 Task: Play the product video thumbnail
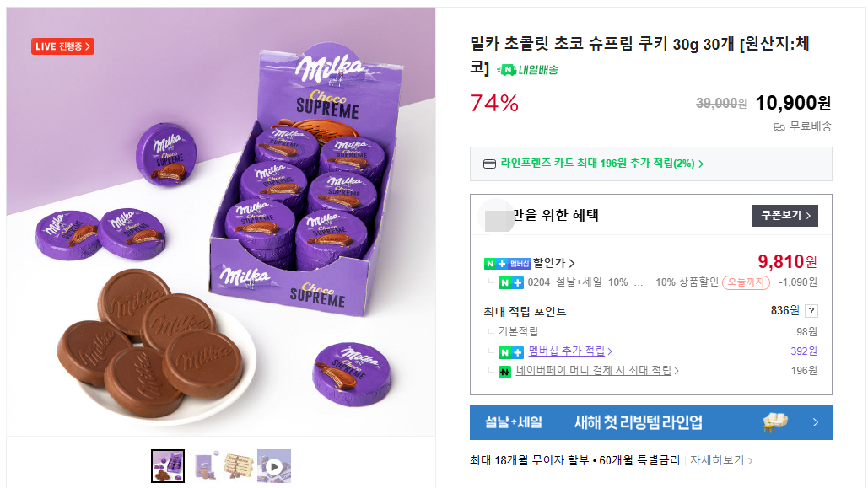point(274,466)
